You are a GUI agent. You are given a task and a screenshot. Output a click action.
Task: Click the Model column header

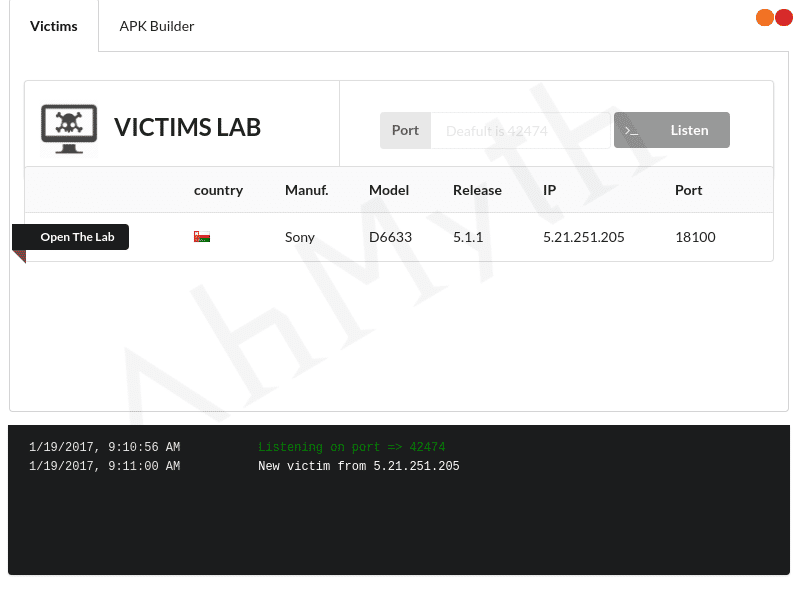(389, 190)
